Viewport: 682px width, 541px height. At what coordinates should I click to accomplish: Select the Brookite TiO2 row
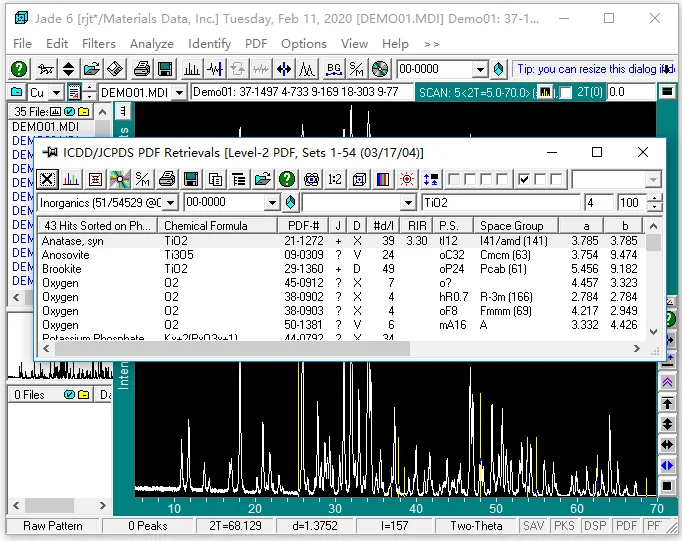(x=100, y=269)
